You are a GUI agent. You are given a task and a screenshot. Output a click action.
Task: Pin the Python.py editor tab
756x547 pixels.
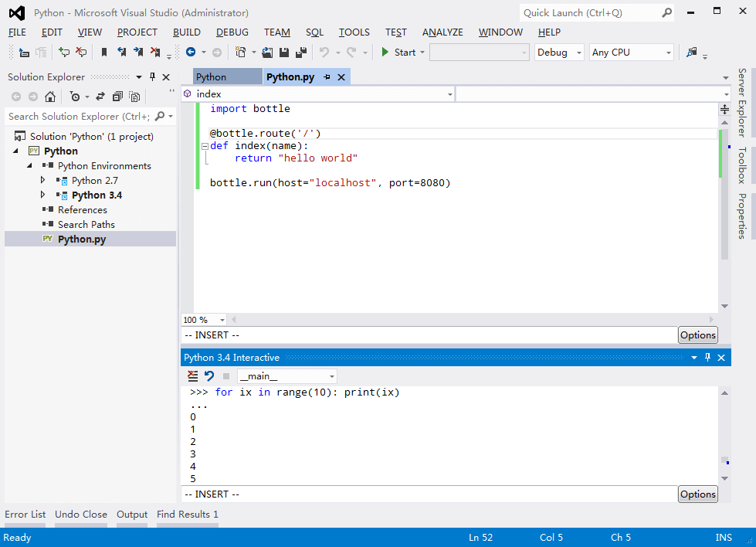327,77
